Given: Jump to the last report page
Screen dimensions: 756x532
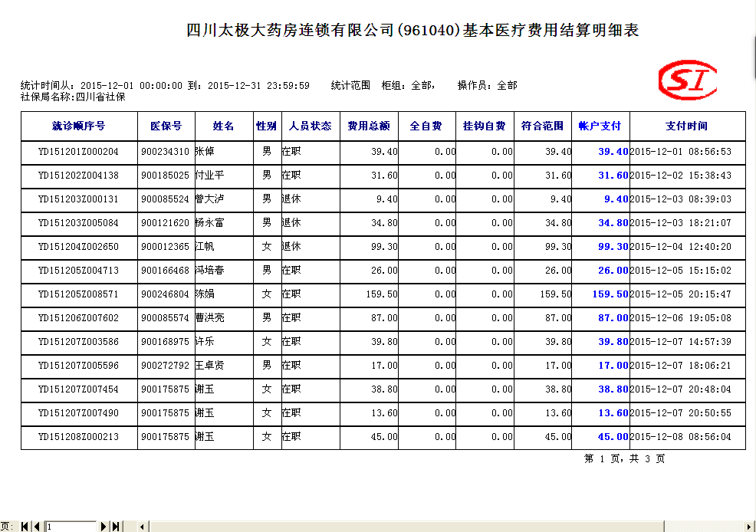Looking at the screenshot, I should tap(116, 526).
